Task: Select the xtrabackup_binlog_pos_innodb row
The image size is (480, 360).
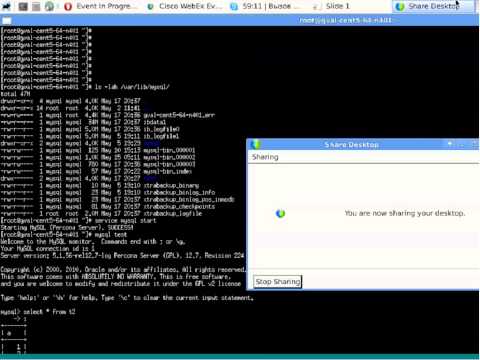Action: click(118, 199)
